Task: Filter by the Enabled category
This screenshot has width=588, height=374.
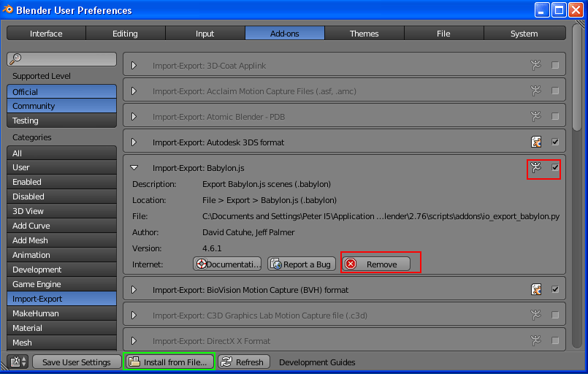Action: (x=61, y=182)
